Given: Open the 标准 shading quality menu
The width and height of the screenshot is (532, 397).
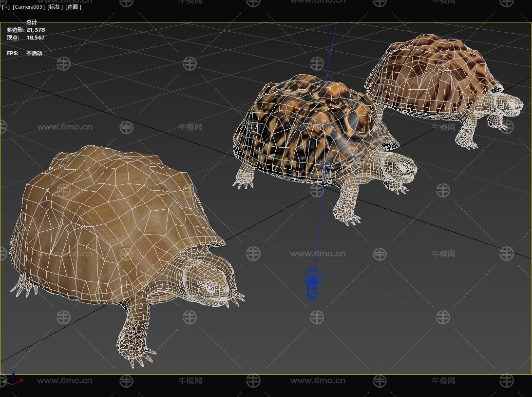Looking at the screenshot, I should (x=55, y=7).
